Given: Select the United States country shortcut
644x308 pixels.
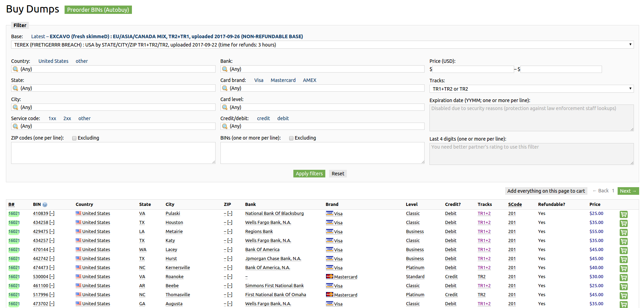Looking at the screenshot, I should pyautogui.click(x=53, y=61).
